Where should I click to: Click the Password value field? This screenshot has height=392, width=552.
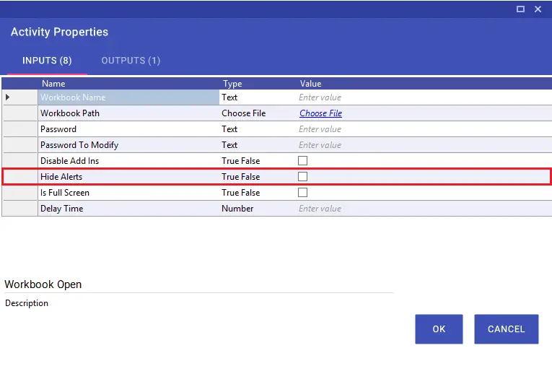click(424, 129)
